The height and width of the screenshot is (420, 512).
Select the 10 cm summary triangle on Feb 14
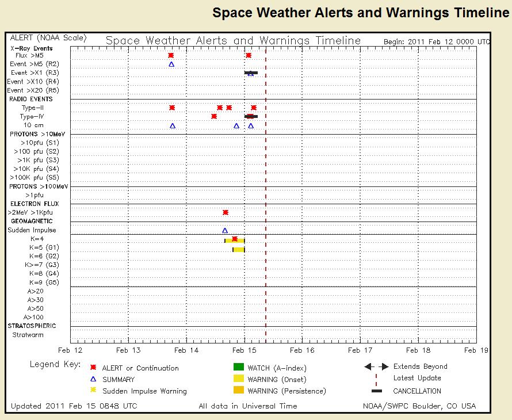[236, 126]
